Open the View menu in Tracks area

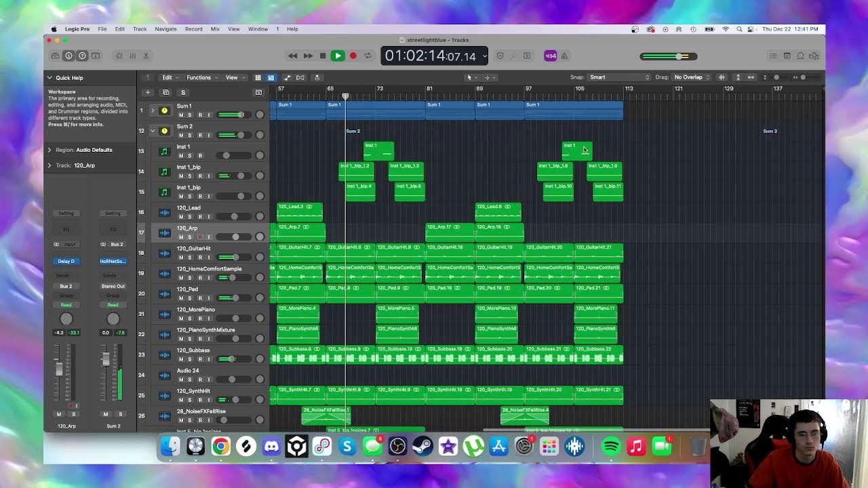click(234, 77)
